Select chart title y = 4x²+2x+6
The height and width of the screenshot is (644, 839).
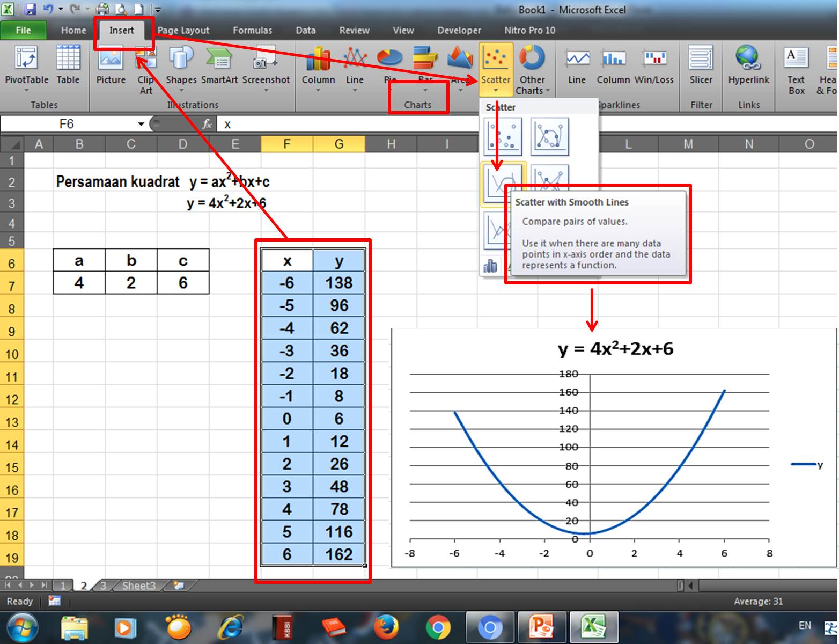[615, 349]
